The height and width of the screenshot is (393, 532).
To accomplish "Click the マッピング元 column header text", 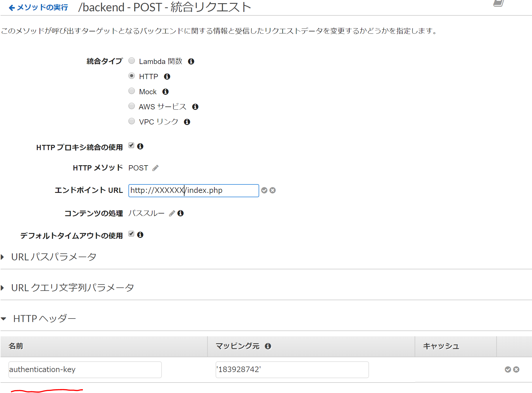I will coord(238,346).
